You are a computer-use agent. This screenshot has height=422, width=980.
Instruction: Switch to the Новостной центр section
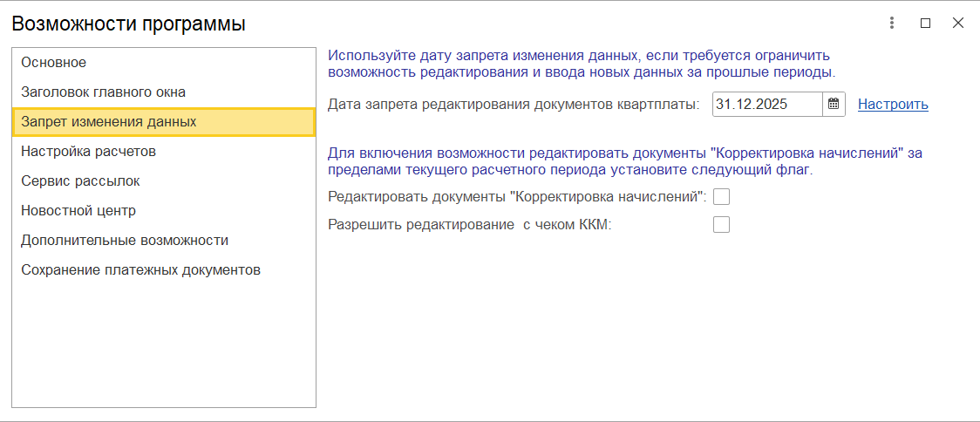78,211
